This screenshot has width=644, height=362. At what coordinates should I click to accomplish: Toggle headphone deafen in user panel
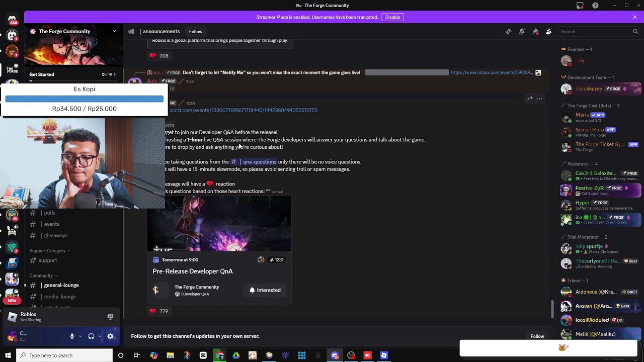click(x=91, y=336)
